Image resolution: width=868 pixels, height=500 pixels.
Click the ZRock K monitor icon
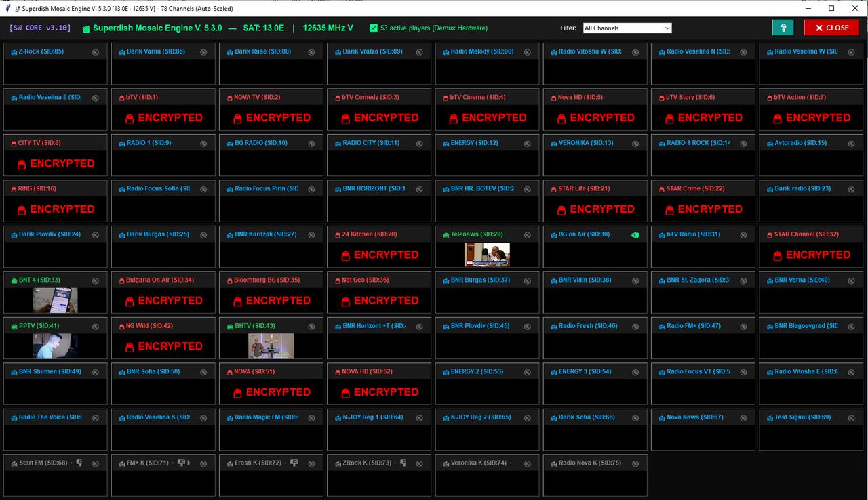click(403, 463)
